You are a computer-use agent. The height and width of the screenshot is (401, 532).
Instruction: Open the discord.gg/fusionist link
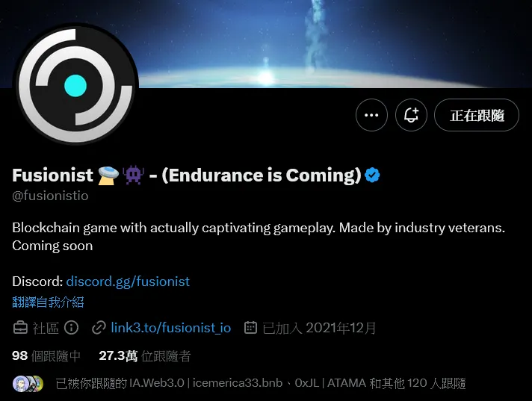point(128,282)
